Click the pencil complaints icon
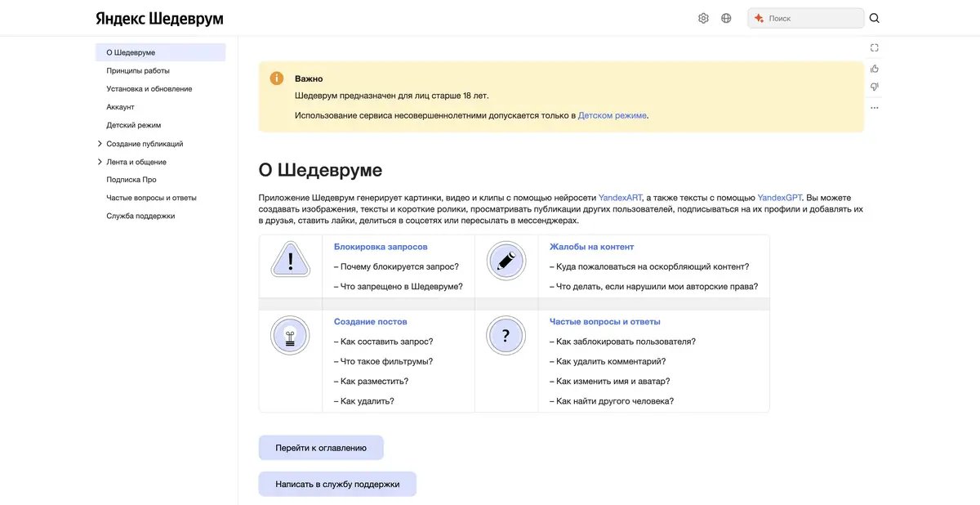Viewport: 980px width, 505px height. 506,261
